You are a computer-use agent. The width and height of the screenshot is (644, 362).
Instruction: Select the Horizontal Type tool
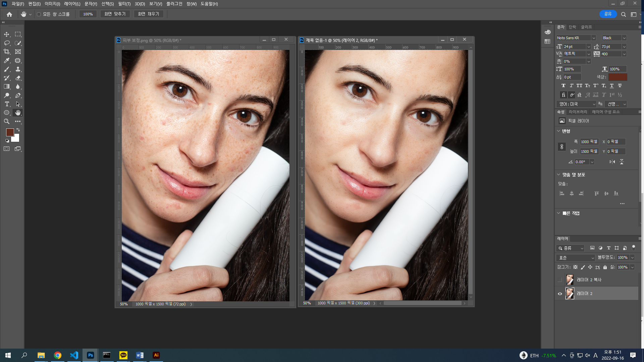(x=7, y=104)
